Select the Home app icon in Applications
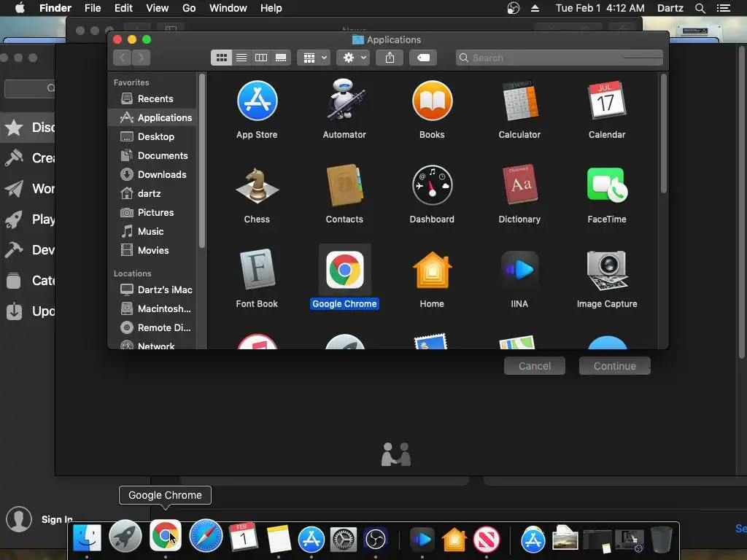The image size is (747, 560). click(432, 270)
